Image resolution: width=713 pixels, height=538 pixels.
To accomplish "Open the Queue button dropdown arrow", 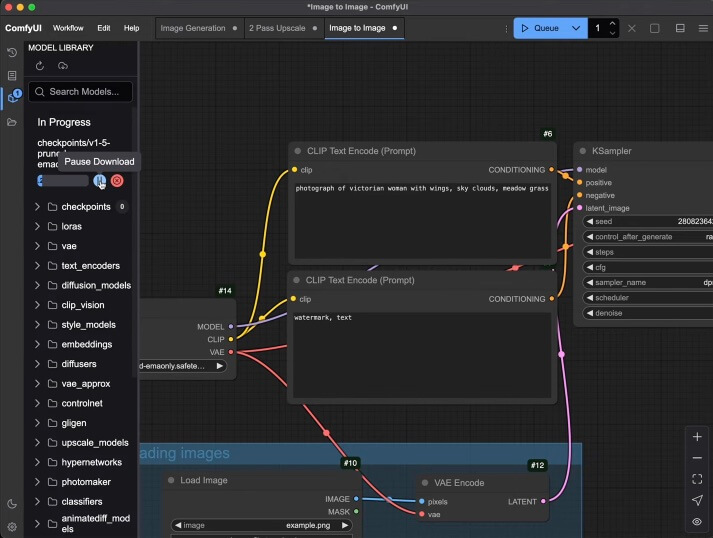I will (x=575, y=28).
